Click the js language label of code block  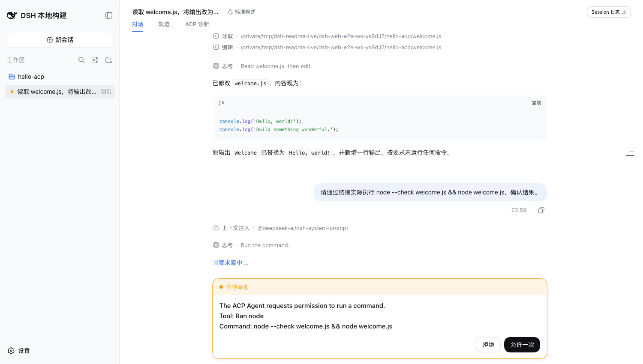221,103
